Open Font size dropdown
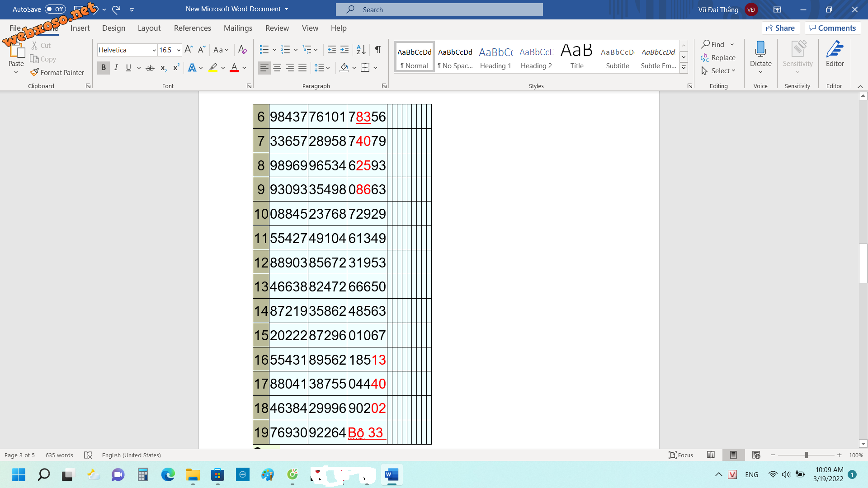The height and width of the screenshot is (488, 868). (179, 50)
